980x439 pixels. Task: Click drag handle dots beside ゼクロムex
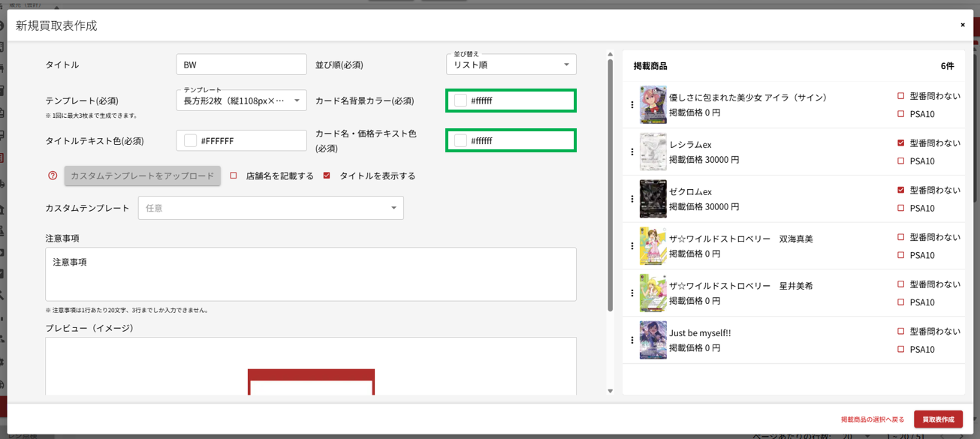click(x=632, y=199)
